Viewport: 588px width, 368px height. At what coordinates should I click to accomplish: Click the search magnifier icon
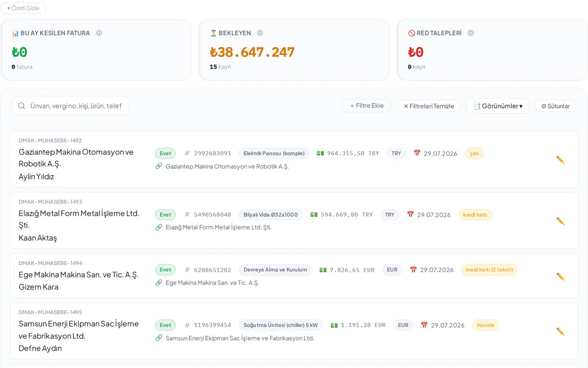[x=22, y=105]
